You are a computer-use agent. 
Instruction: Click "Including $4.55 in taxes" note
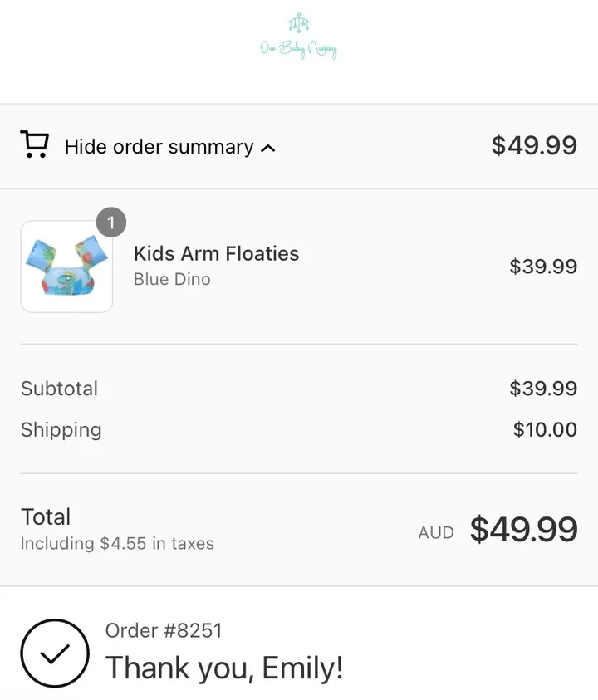[117, 544]
